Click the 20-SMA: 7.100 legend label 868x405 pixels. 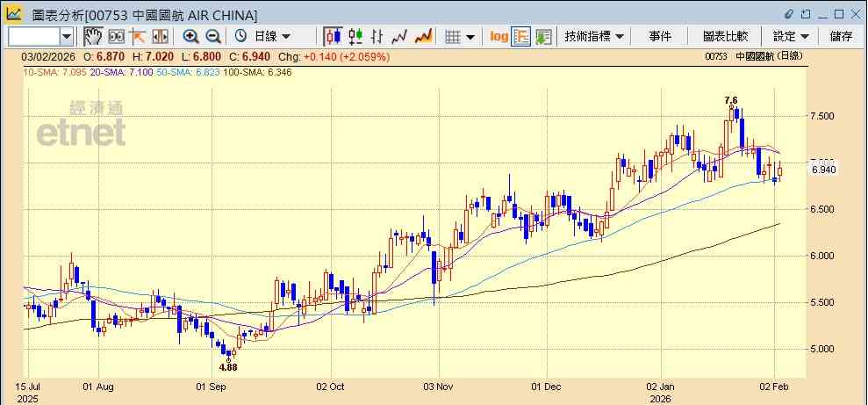pos(122,72)
